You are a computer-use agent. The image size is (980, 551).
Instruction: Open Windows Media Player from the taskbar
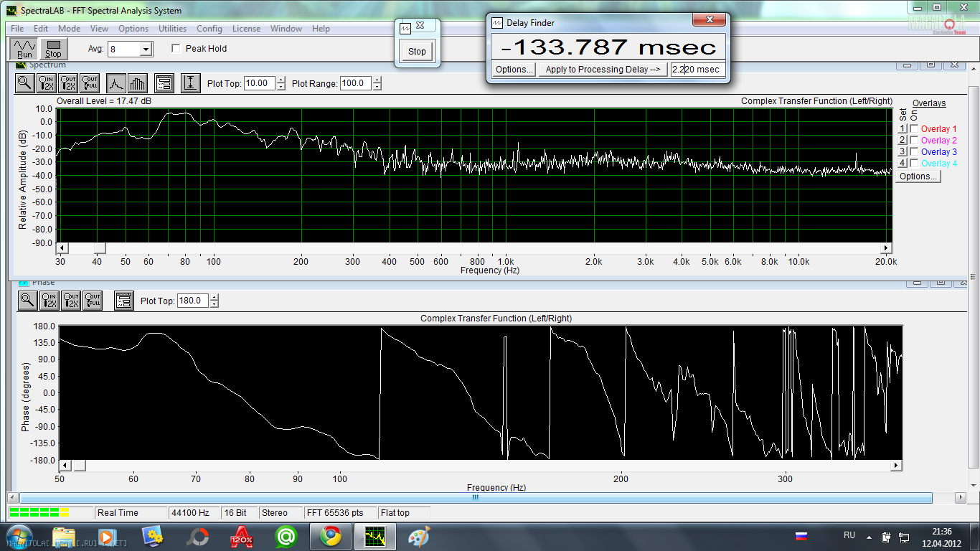tap(107, 537)
